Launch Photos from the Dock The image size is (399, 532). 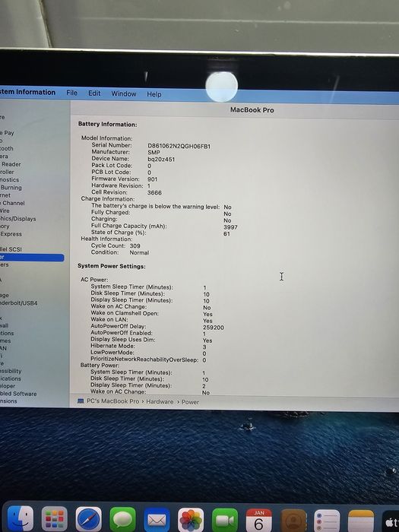pos(191,520)
